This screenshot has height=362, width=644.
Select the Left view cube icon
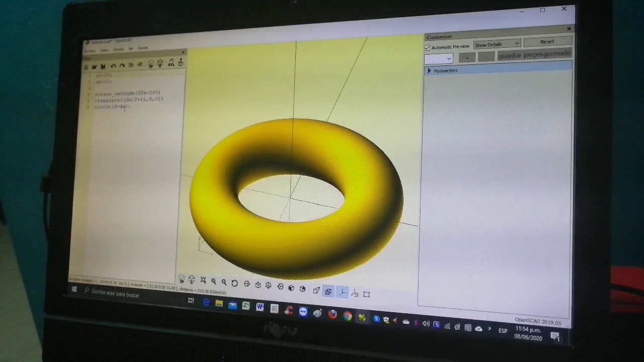click(280, 287)
